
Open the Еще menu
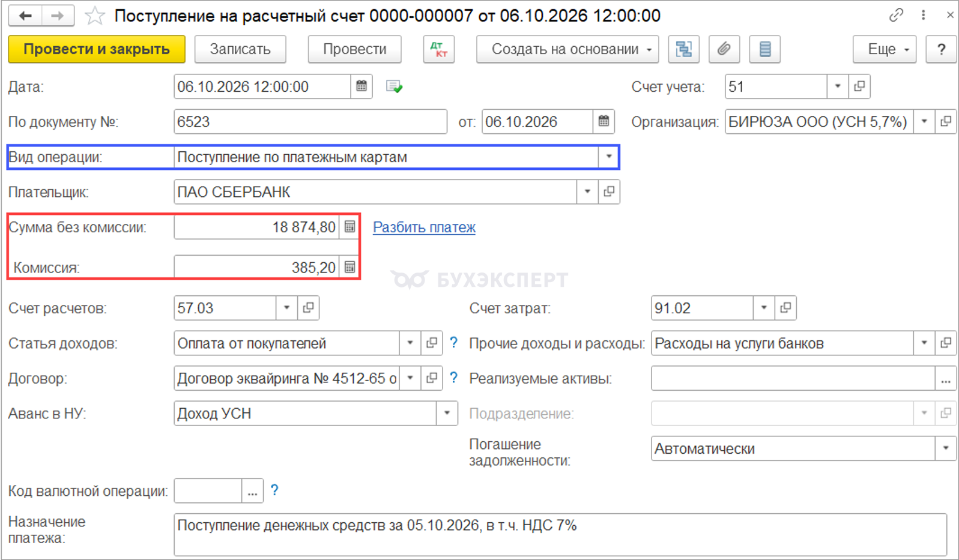[885, 49]
